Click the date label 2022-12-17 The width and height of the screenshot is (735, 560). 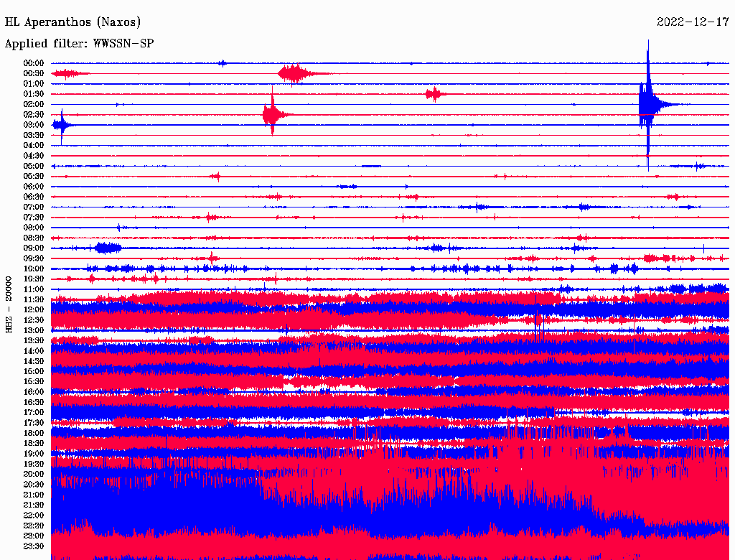(693, 22)
